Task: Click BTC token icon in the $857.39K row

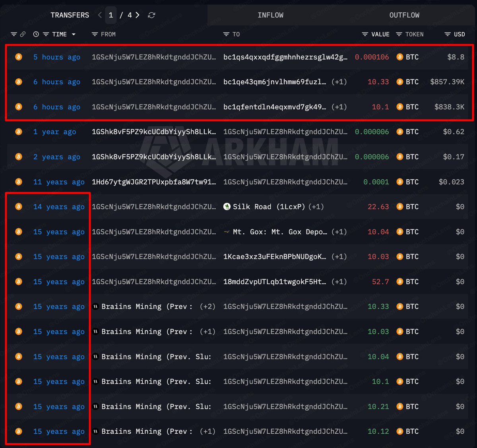Action: tap(400, 82)
